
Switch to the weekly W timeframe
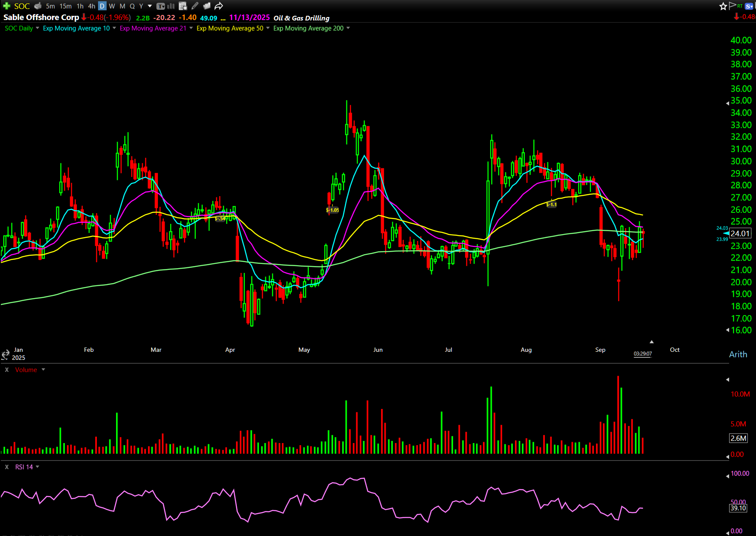point(112,6)
